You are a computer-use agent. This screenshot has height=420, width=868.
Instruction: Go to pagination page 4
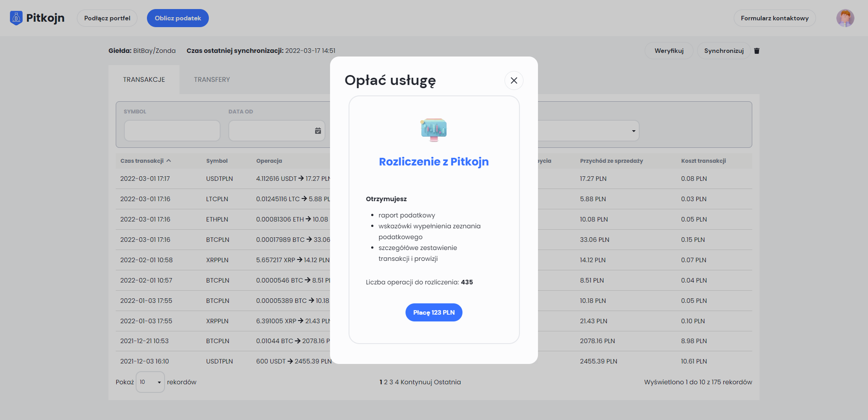[x=397, y=382]
